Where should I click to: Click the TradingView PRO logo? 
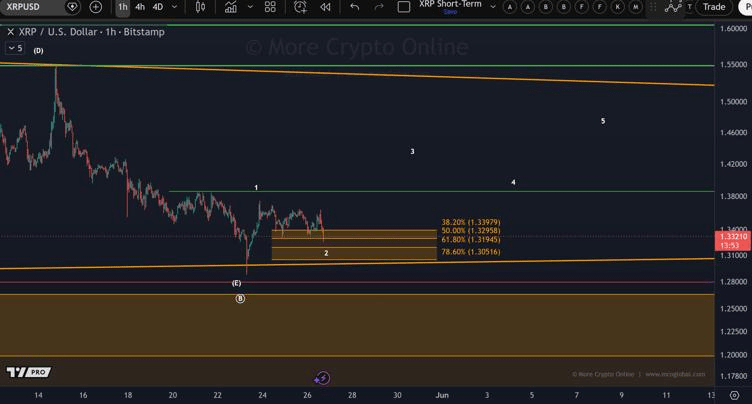click(29, 372)
